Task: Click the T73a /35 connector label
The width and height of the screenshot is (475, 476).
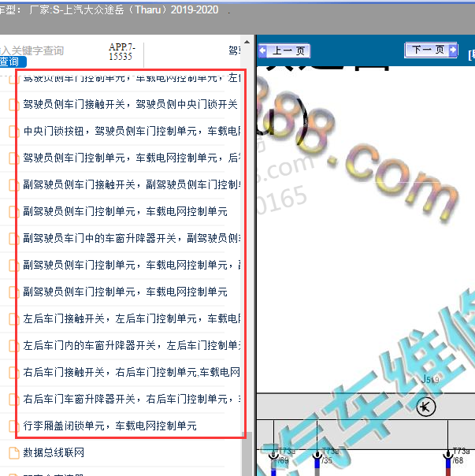Action: click(329, 456)
